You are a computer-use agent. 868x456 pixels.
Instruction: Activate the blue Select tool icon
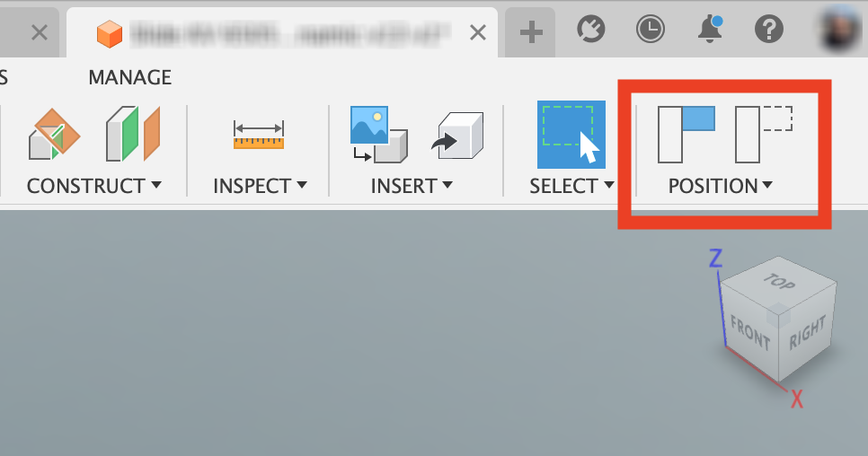571,135
